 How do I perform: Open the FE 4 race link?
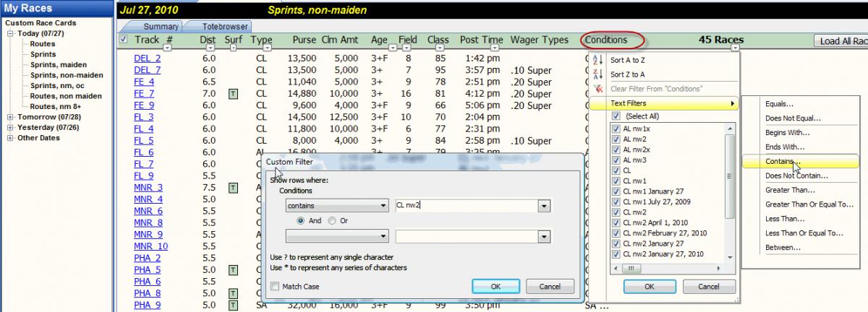(x=143, y=82)
